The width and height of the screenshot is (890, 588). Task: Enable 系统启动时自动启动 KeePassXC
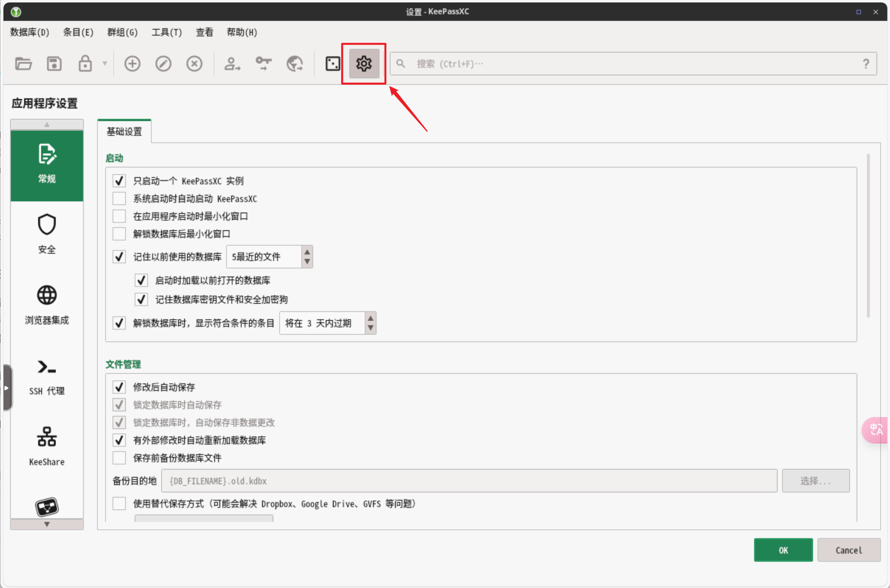tap(119, 198)
